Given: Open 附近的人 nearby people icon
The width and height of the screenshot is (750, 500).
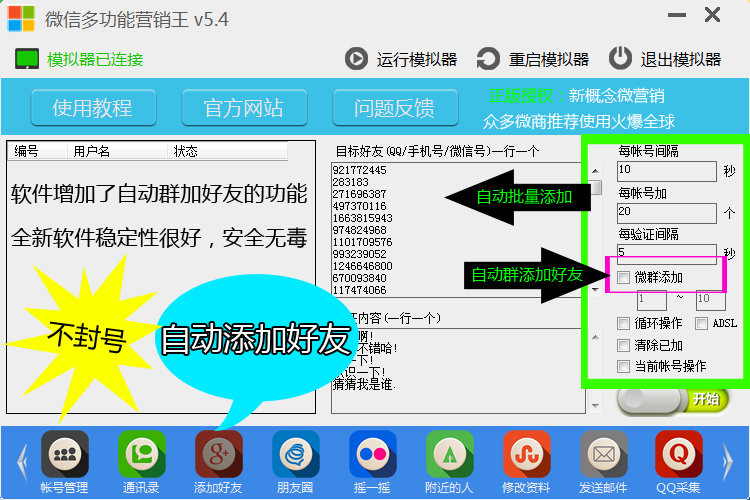Looking at the screenshot, I should 450,454.
